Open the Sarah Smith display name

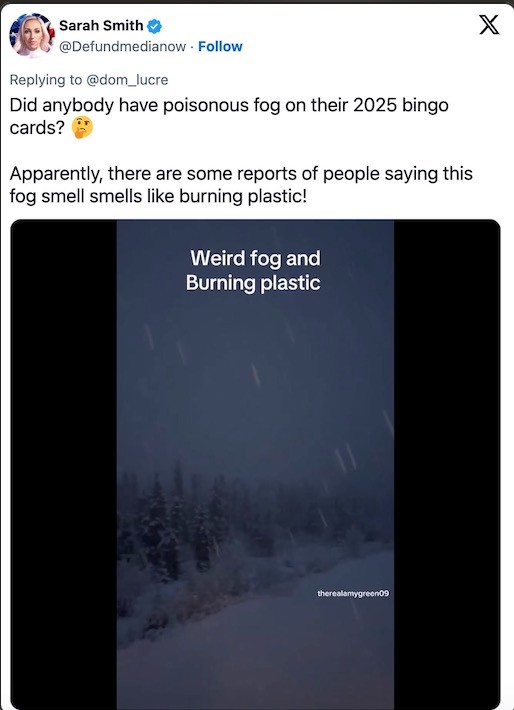(x=101, y=26)
